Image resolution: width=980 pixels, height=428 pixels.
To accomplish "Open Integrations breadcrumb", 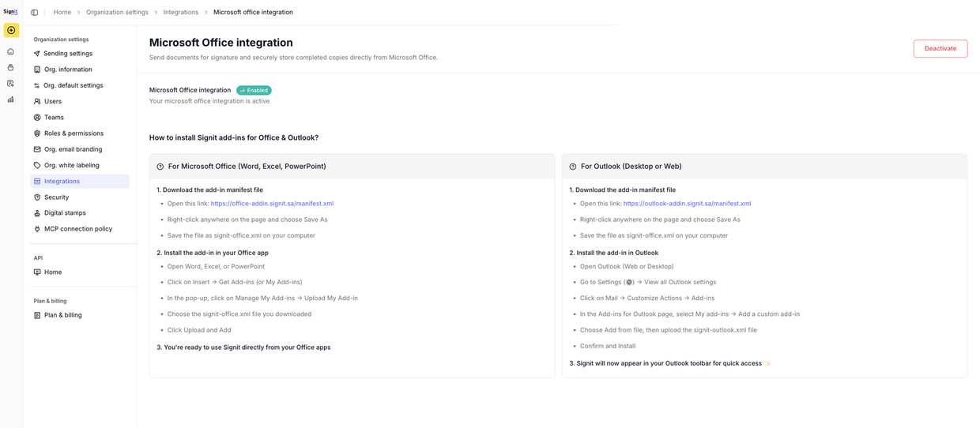I will [181, 13].
